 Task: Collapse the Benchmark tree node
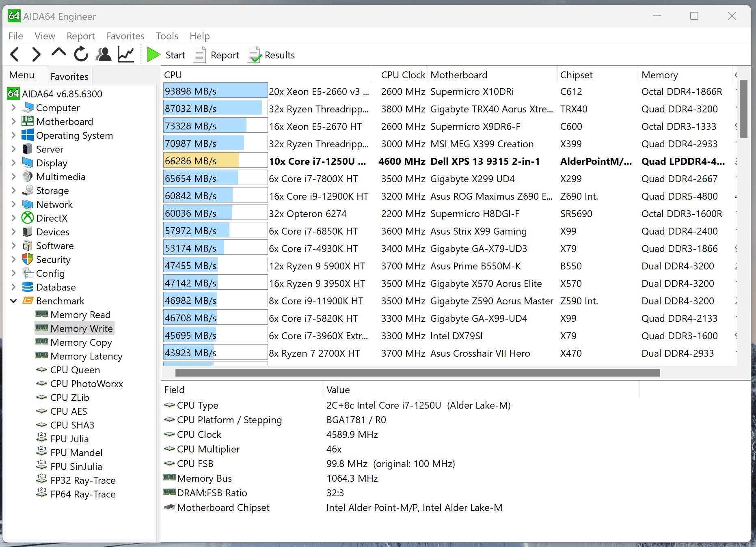coord(13,301)
